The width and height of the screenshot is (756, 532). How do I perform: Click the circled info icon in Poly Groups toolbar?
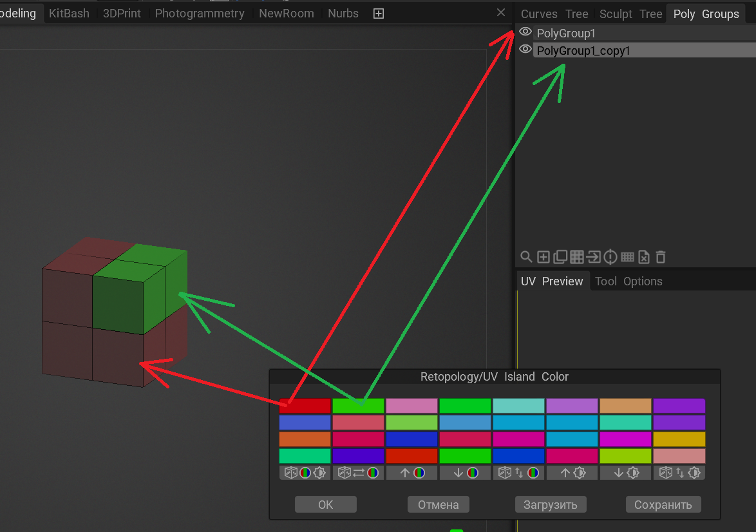tap(610, 257)
